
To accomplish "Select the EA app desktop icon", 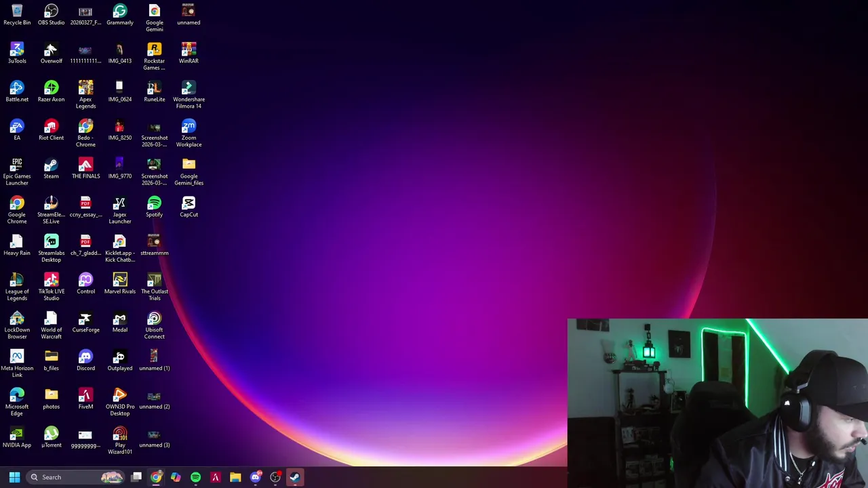I will coord(17,130).
